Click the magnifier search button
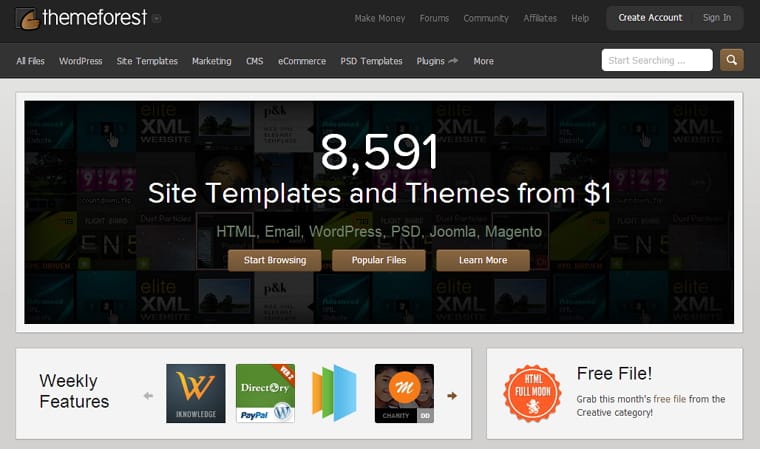Screen dimensions: 760x449 point(731,60)
